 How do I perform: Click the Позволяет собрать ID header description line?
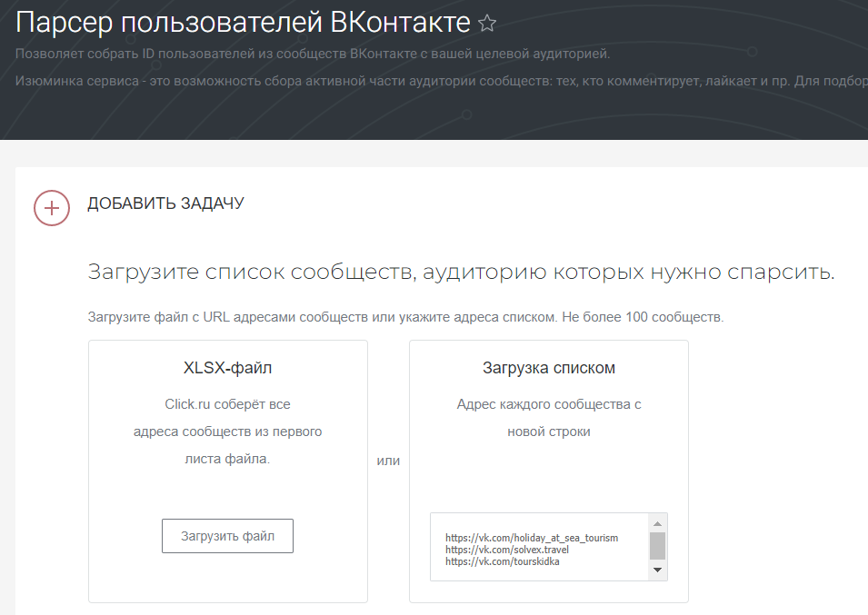[313, 55]
